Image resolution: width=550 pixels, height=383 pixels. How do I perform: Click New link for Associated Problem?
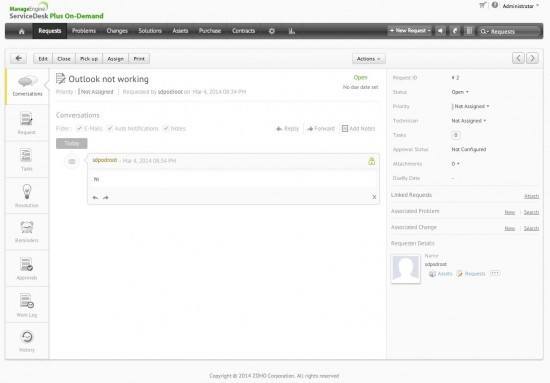[x=510, y=212]
